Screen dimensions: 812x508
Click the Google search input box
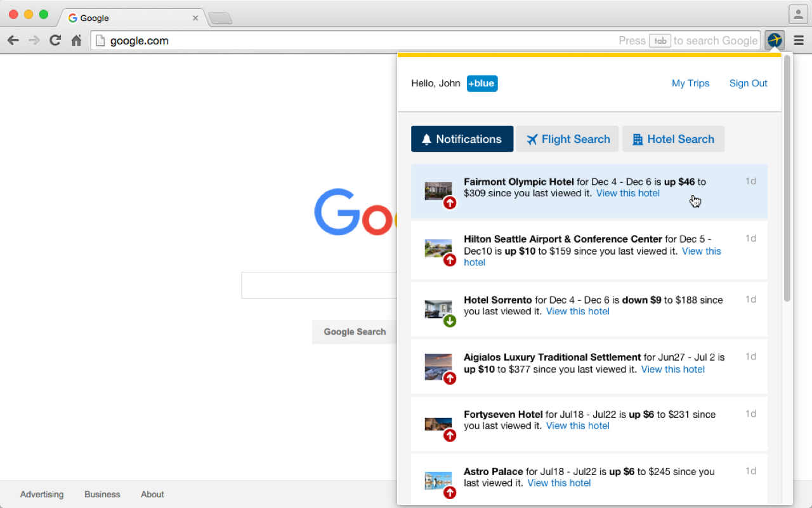point(319,285)
